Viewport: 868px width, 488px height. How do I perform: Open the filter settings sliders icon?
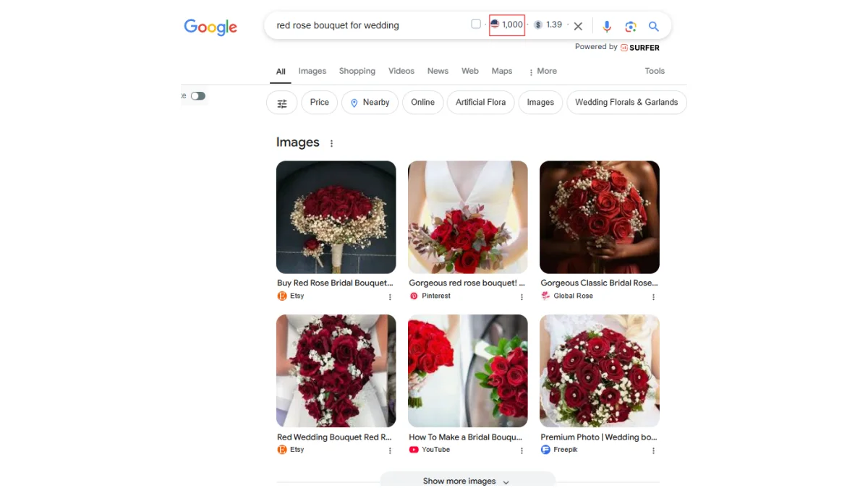pyautogui.click(x=282, y=103)
